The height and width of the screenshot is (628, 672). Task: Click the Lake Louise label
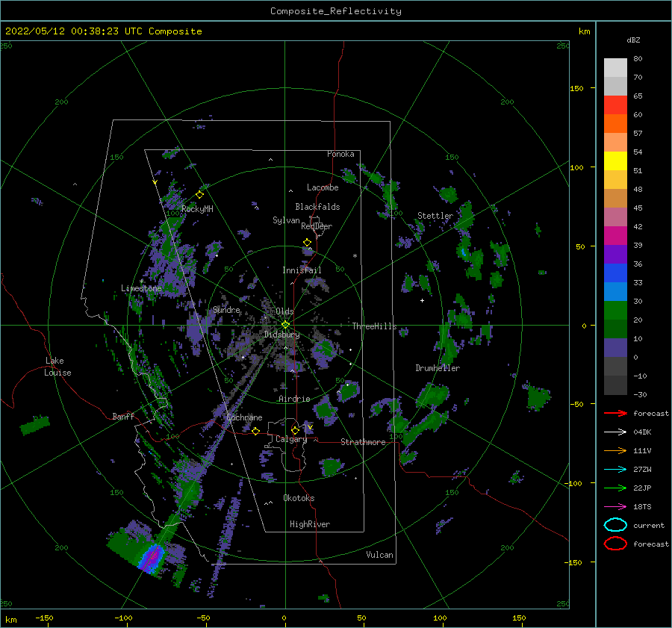[x=57, y=367]
